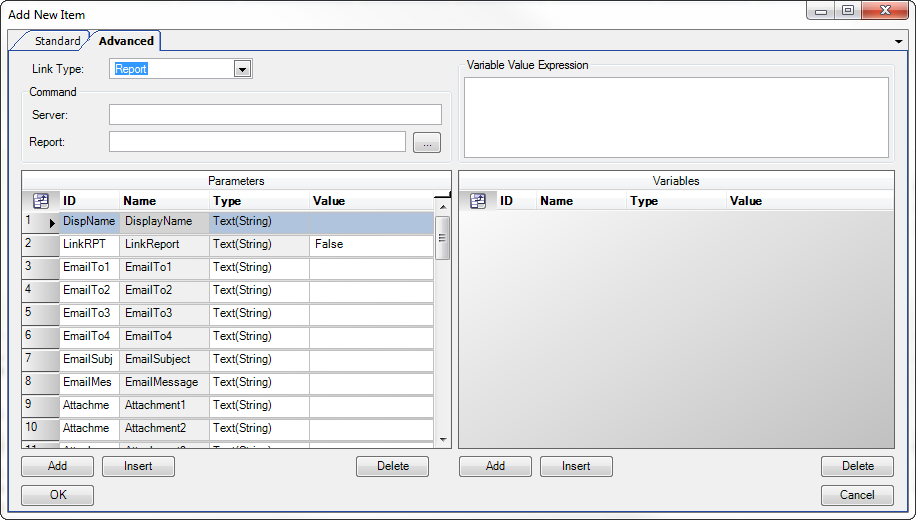
Task: Click the Parameters grid selector icon
Action: click(x=41, y=201)
